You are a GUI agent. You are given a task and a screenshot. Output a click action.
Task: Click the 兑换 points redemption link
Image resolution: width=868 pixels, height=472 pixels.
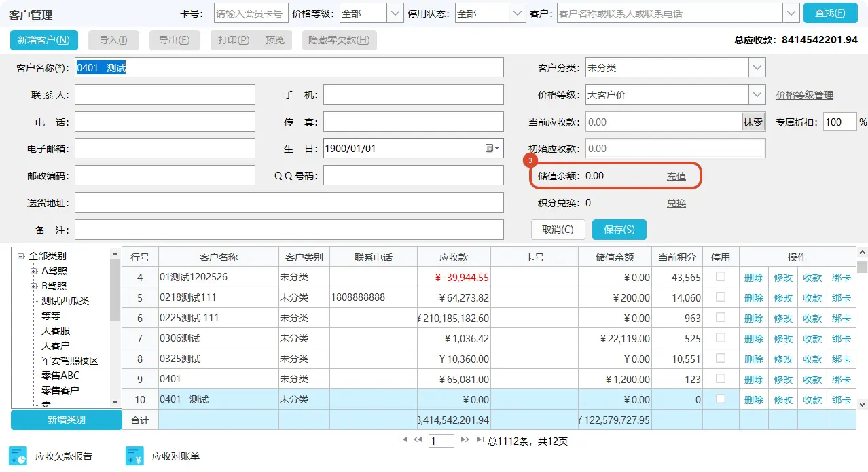pyautogui.click(x=676, y=203)
